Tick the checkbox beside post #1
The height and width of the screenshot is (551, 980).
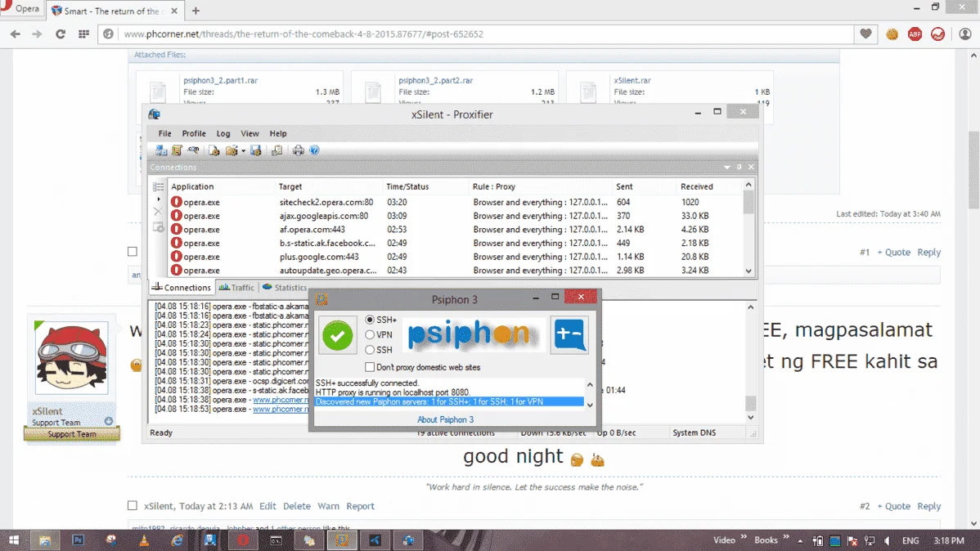pyautogui.click(x=133, y=251)
